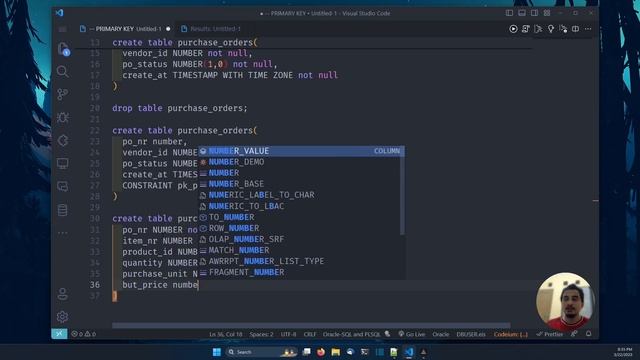Click the hamburger menu icon
640x360 pixels.
[62, 29]
